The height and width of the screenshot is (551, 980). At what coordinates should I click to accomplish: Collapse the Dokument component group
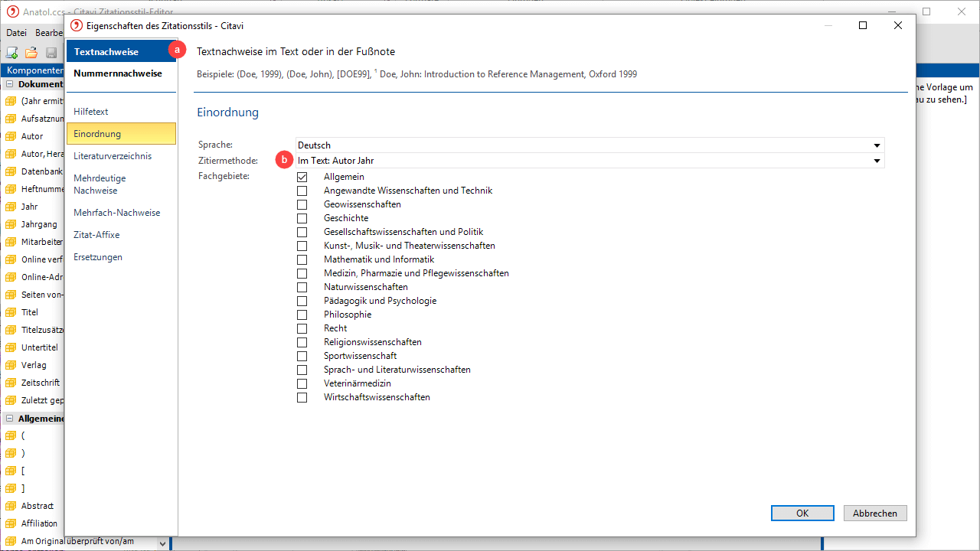pyautogui.click(x=10, y=84)
